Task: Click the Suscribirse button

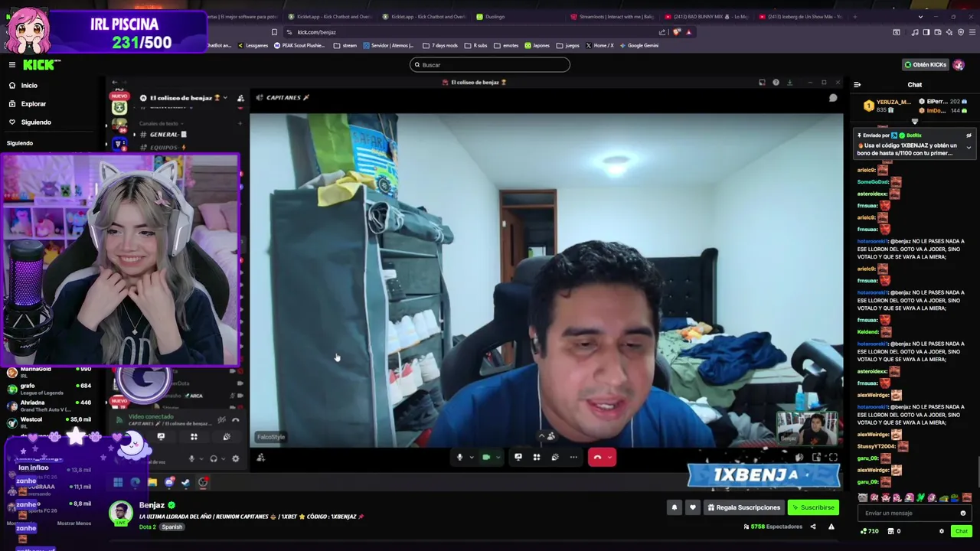Action: pyautogui.click(x=813, y=507)
